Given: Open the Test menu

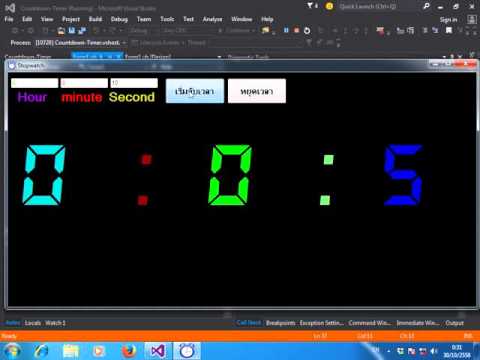Looking at the screenshot, I should tap(188, 19).
